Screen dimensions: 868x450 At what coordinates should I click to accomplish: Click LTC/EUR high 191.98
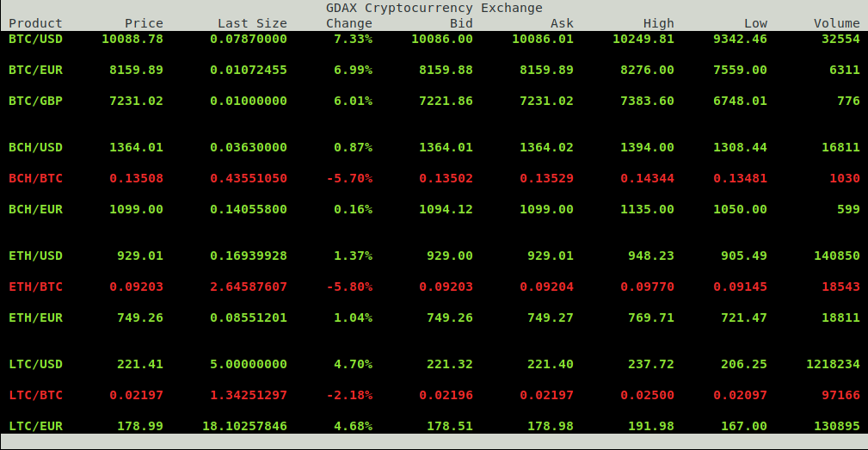point(651,426)
